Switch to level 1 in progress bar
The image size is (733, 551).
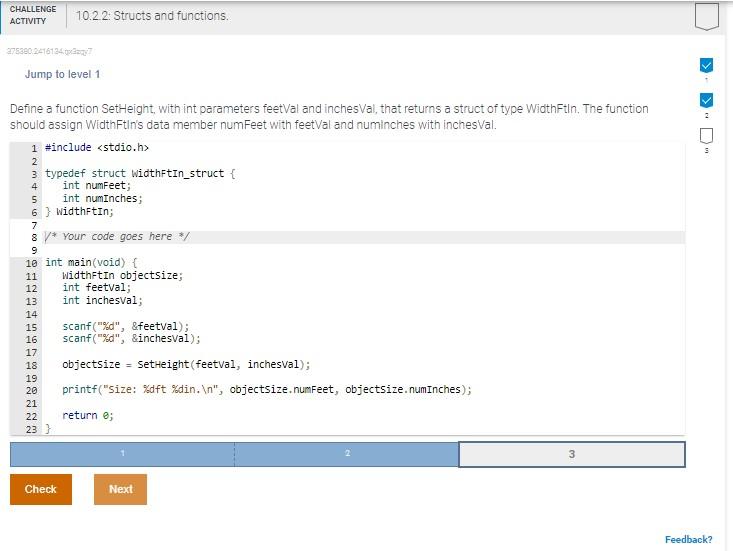[x=122, y=454]
